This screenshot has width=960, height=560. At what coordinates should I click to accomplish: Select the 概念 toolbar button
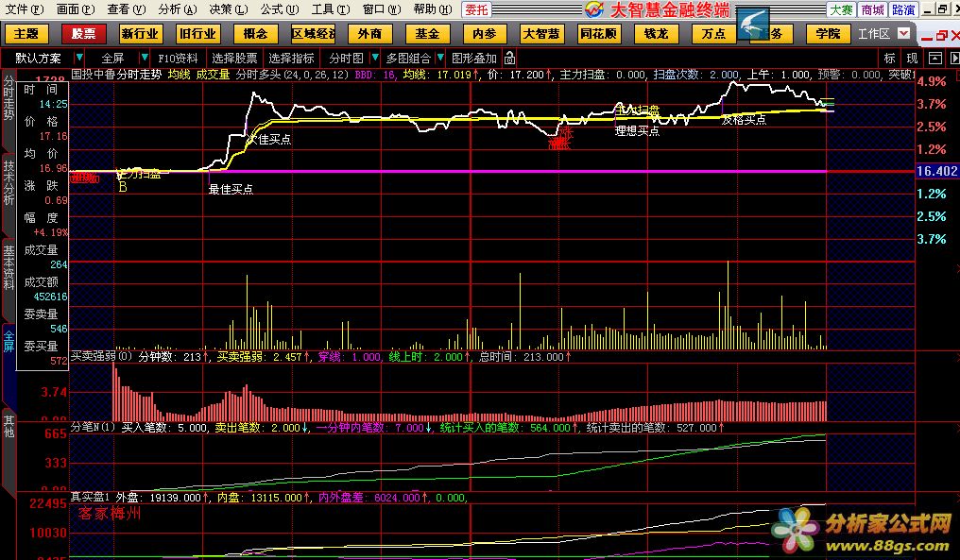pos(255,34)
